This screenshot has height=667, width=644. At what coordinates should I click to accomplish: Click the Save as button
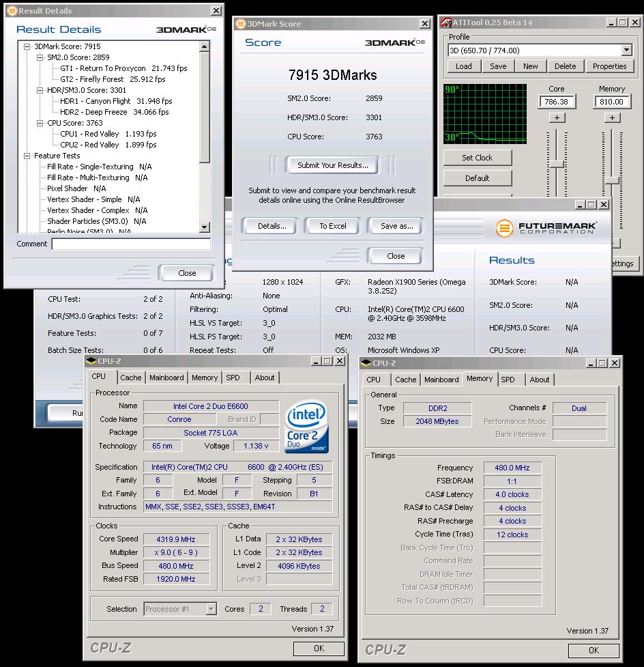click(395, 226)
